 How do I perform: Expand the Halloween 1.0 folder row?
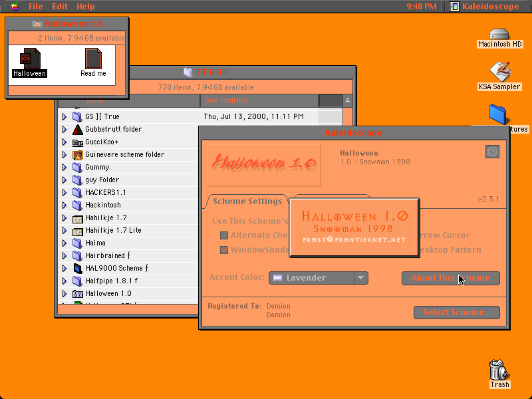pyautogui.click(x=65, y=294)
